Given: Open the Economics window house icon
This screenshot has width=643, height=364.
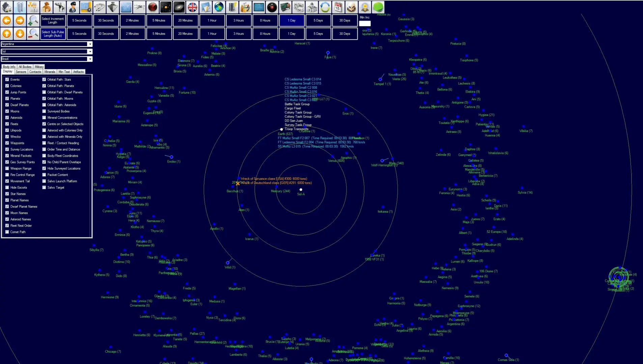Looking at the screenshot, I should point(7,7).
